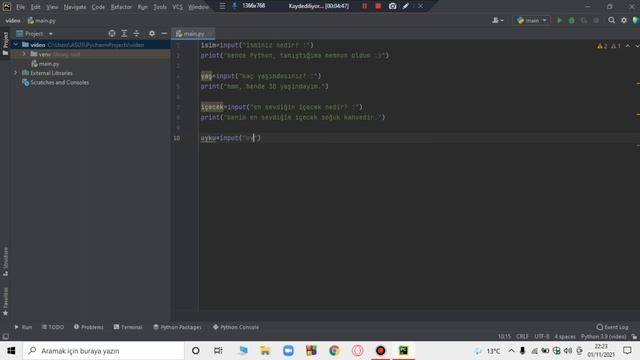Expand the venv folder
Viewport: 640px width, 360px height.
pos(24,54)
